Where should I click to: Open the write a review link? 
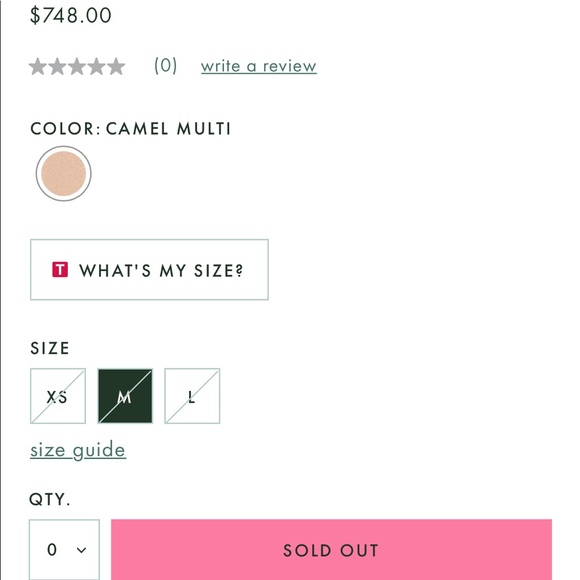tap(259, 66)
